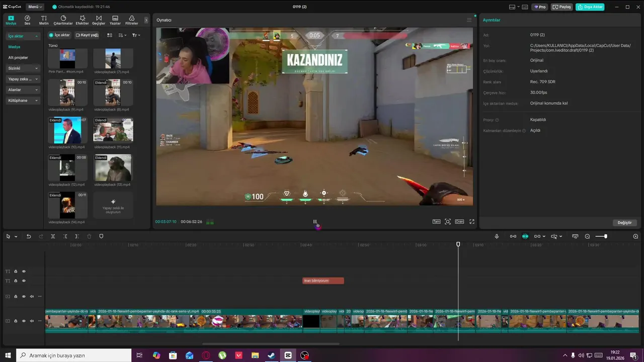Delete right of playhead with trim icon
The height and width of the screenshot is (362, 644).
[77, 236]
